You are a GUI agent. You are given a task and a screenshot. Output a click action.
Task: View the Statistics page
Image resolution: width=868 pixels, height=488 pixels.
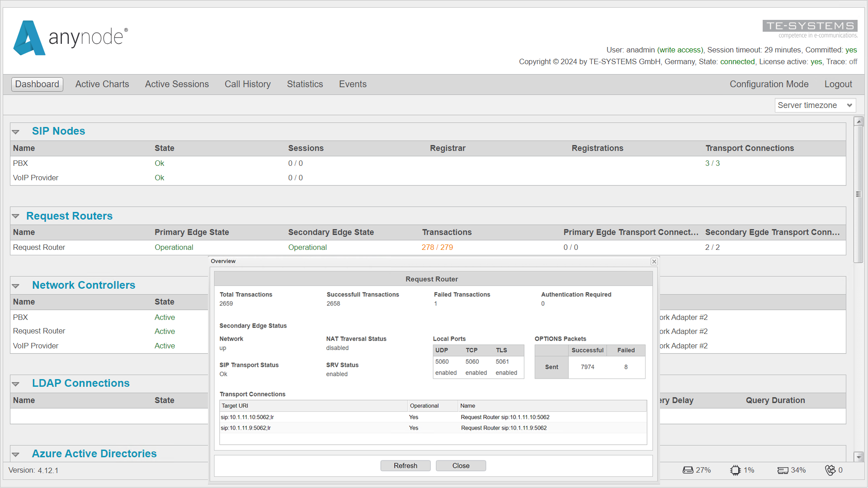[305, 84]
